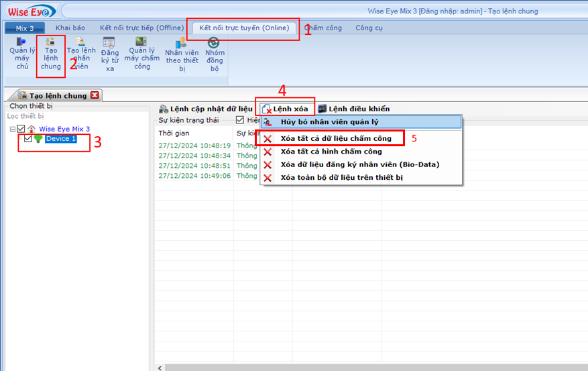Switch to the Mix 3 tab
Image resolution: width=588 pixels, height=371 pixels.
tap(25, 28)
